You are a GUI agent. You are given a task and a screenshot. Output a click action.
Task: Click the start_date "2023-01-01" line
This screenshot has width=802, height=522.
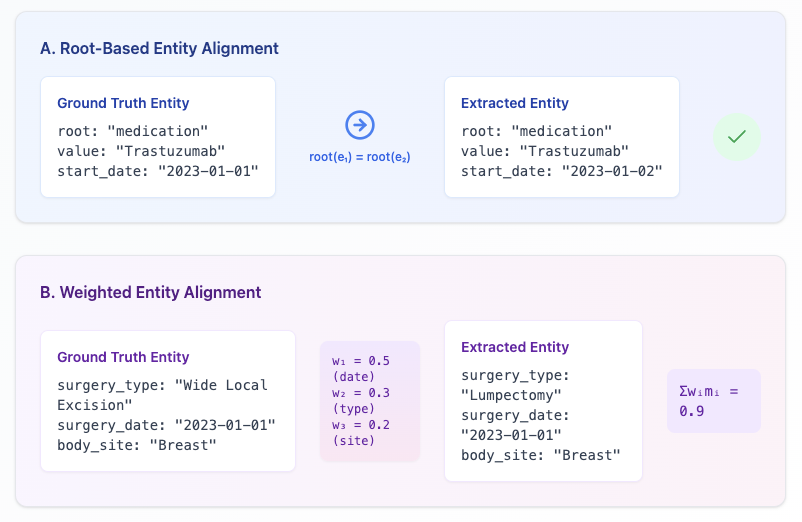point(158,171)
